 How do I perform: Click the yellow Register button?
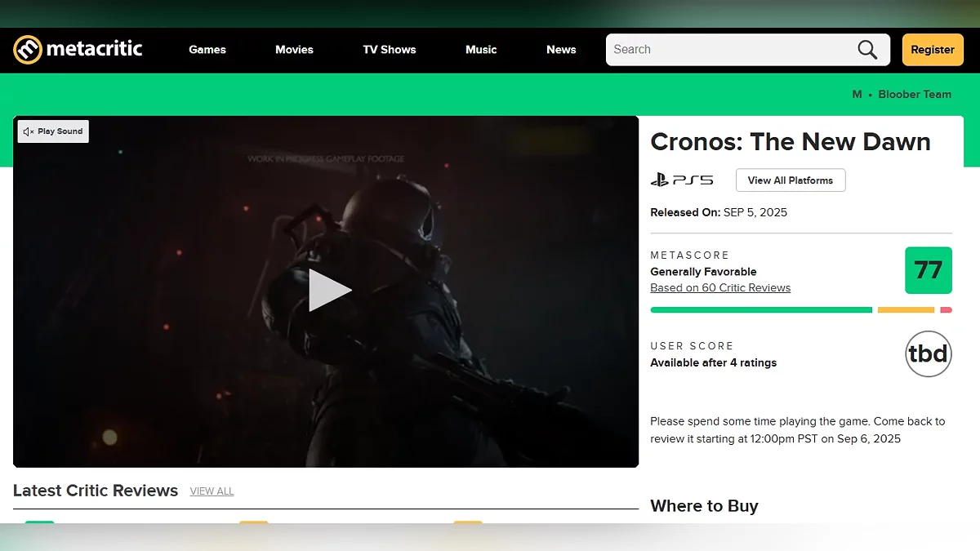click(x=933, y=50)
